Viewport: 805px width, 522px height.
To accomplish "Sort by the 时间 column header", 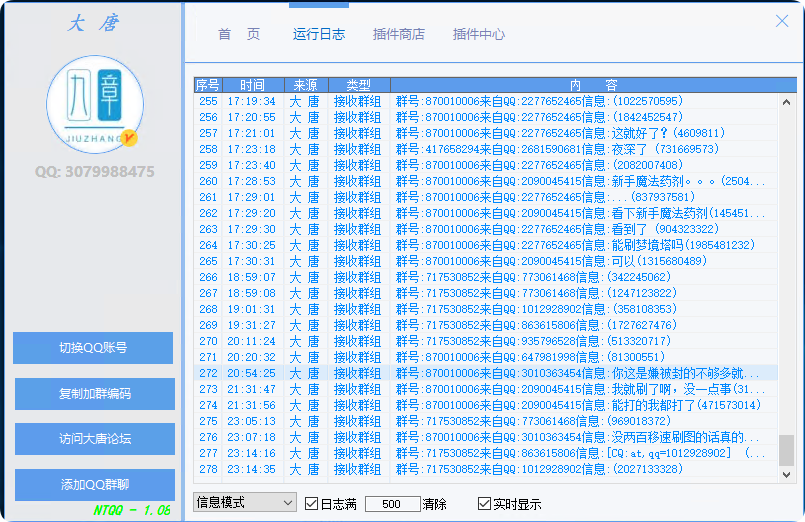I will (x=252, y=85).
